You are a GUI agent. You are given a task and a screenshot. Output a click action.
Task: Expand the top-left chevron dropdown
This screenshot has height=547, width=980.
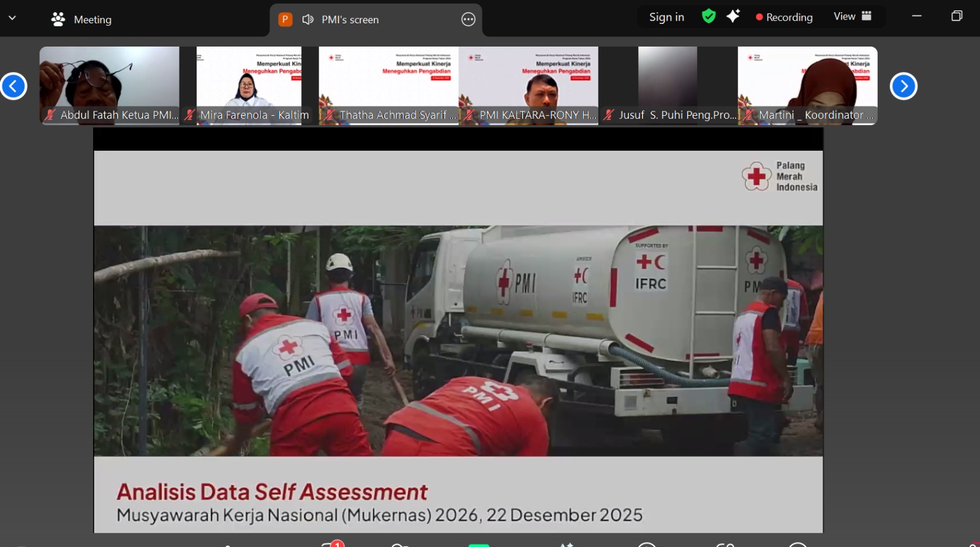pos(12,18)
